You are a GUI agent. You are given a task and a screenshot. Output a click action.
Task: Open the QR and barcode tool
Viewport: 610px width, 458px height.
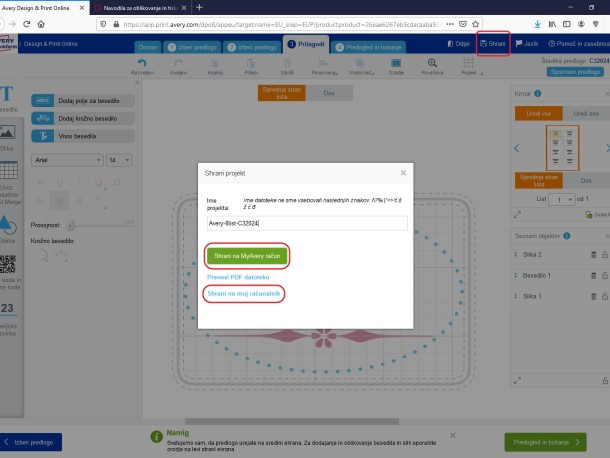[9, 272]
